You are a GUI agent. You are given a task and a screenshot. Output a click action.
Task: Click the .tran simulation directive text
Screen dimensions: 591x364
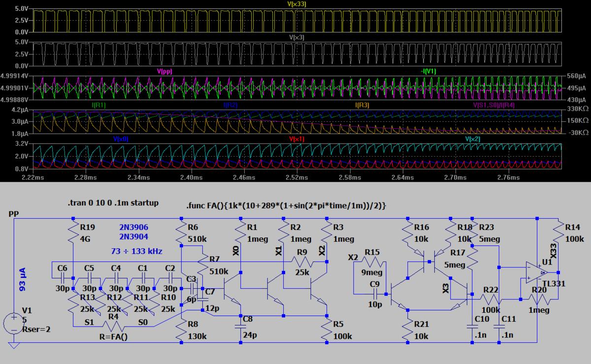click(x=113, y=203)
